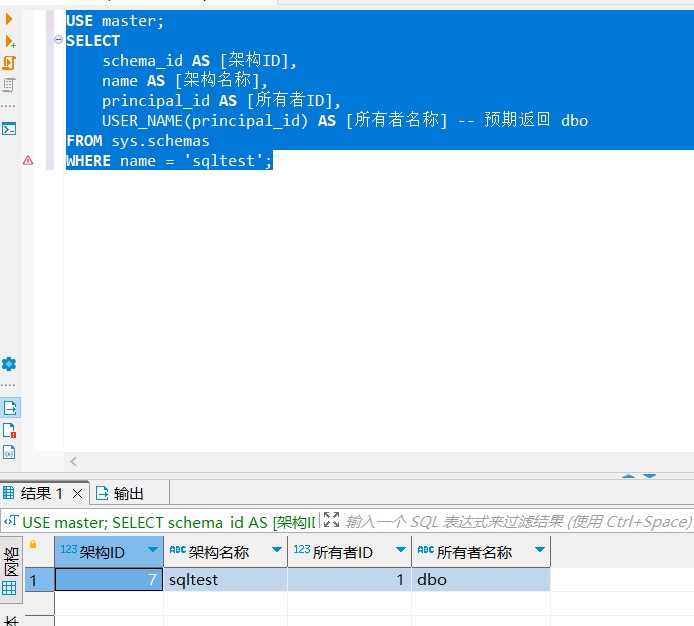Viewport: 694px width, 626px height.
Task: Toggle the output panel icon in sidebar
Action: [x=10, y=408]
